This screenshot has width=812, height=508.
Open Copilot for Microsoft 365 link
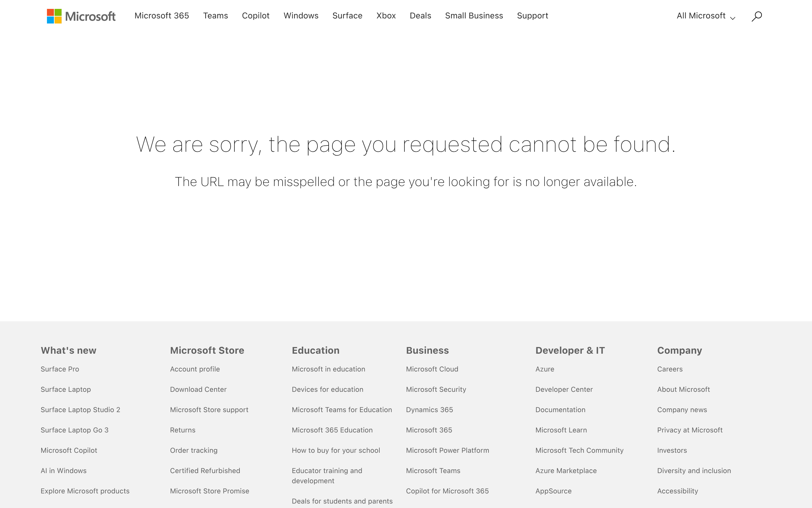[447, 491]
